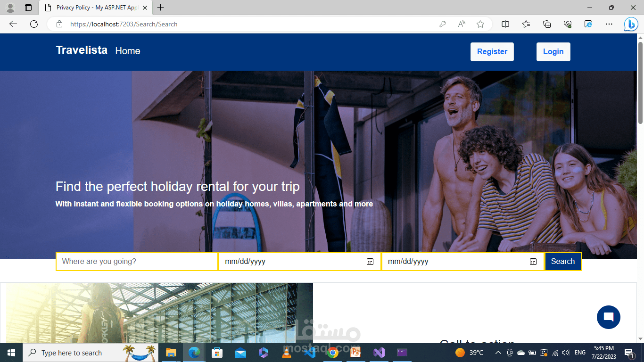Open Browser essentials heart icon
Viewport: 644px width, 362px height.
tap(568, 24)
